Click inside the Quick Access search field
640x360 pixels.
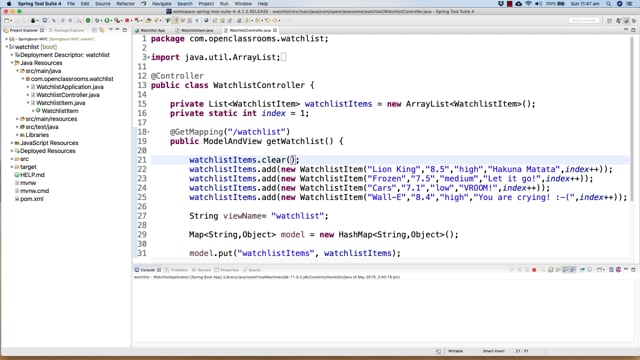584,20
